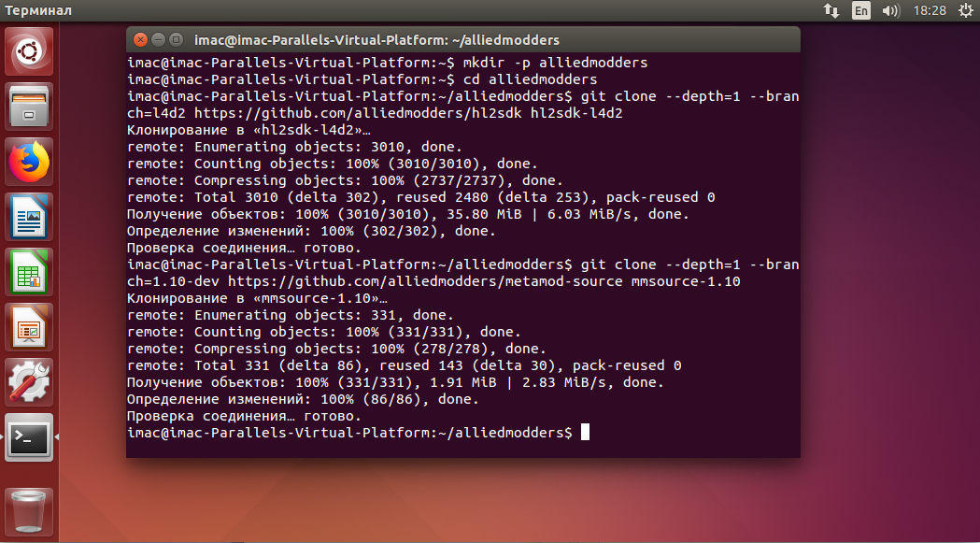The width and height of the screenshot is (980, 543).
Task: Open the Trash in the launcher
Action: (29, 509)
